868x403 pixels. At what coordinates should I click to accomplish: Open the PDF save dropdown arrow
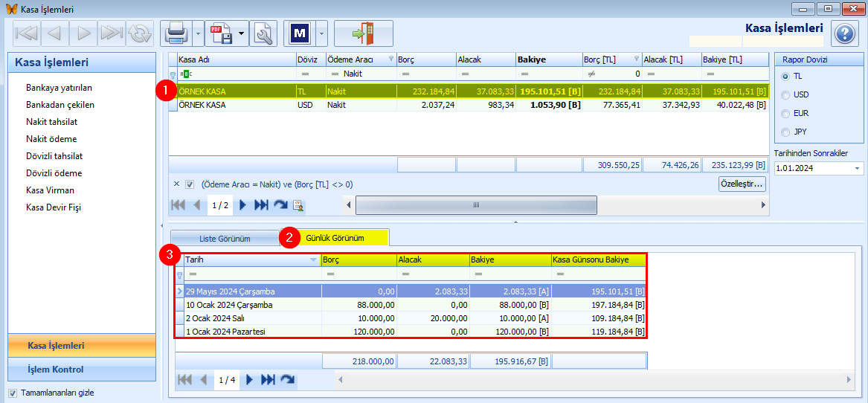(241, 33)
